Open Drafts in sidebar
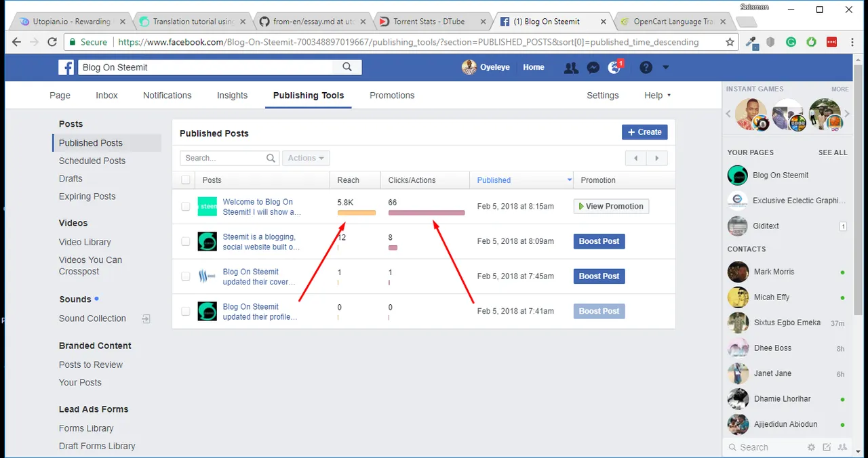 pos(71,178)
